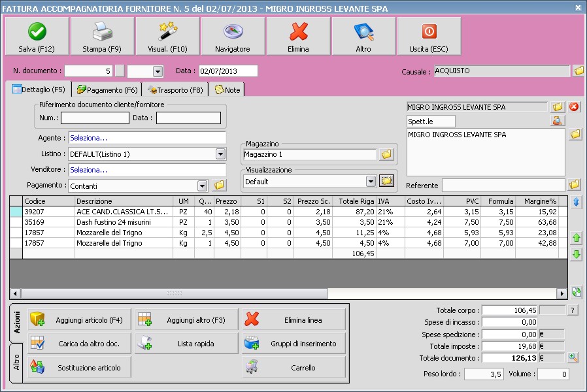Open the Altro toolbar menu

[363, 37]
